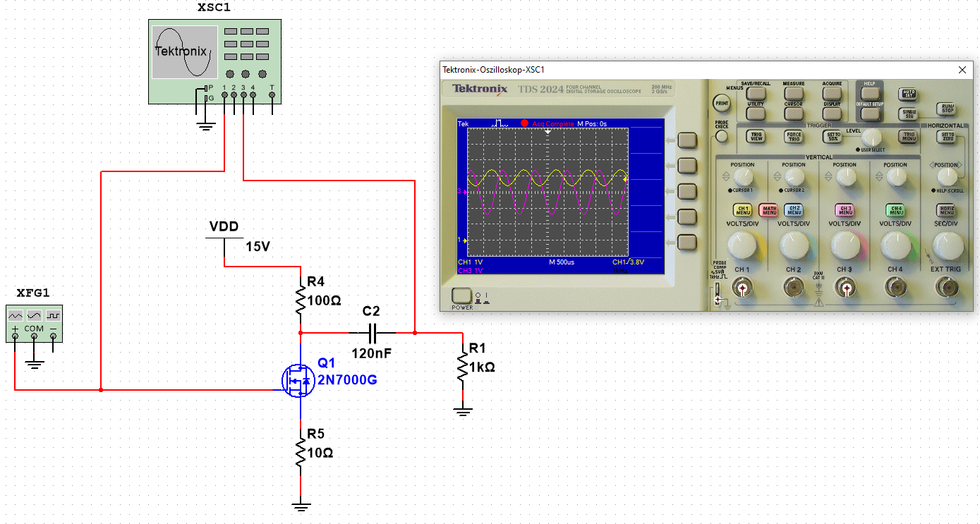The height and width of the screenshot is (524, 980).
Task: Select resistor R4 100Ω symbol
Action: [301, 300]
